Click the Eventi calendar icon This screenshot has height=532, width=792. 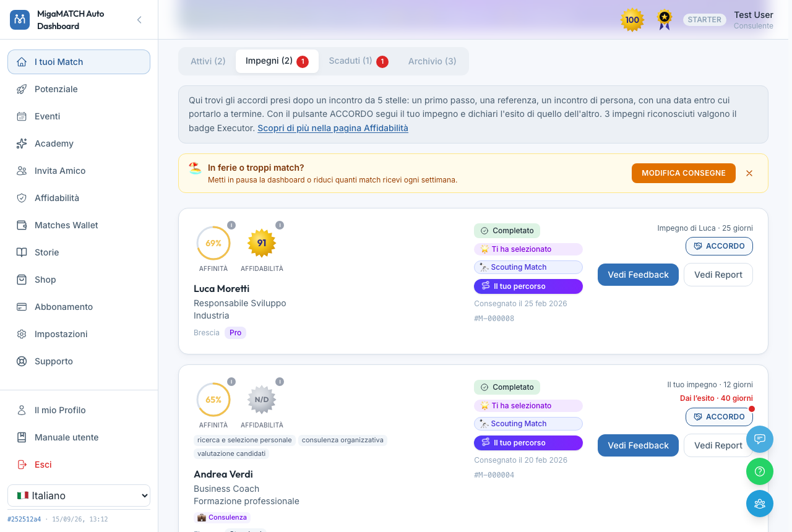click(22, 116)
